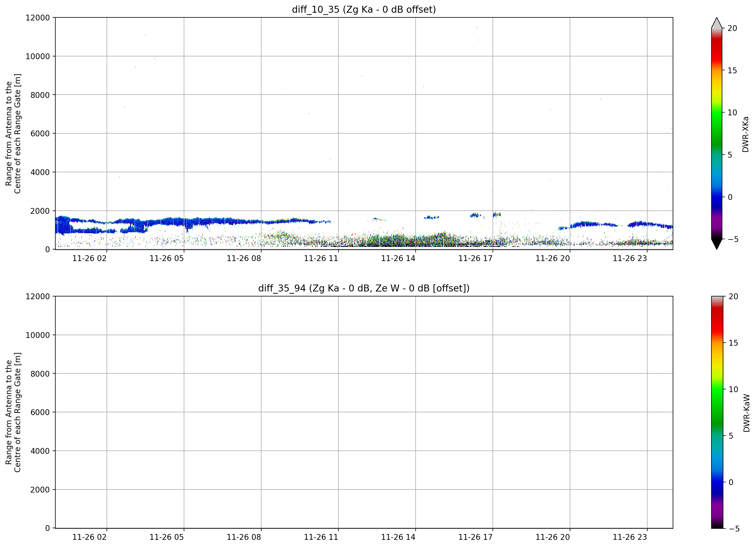
Task: Click the top plot's "10000" y-axis tick
Action: (x=38, y=57)
